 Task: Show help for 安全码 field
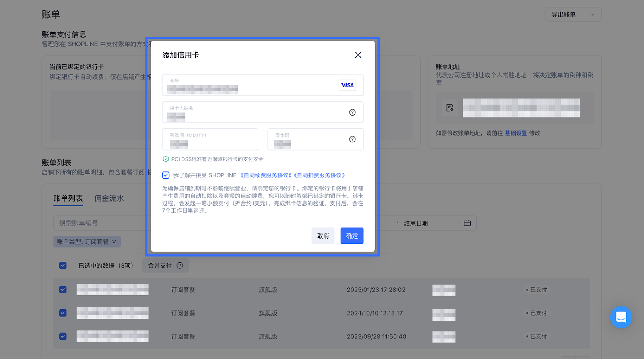click(x=352, y=139)
